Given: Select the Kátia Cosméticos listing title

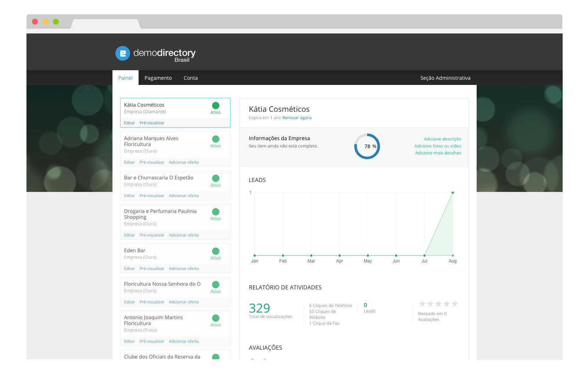Looking at the screenshot, I should (144, 105).
